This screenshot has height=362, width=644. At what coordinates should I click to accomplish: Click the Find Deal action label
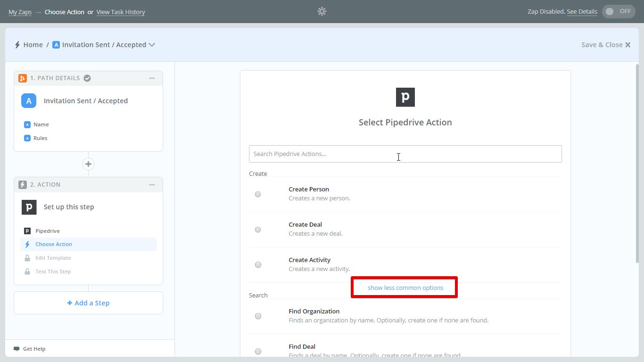coord(302,347)
